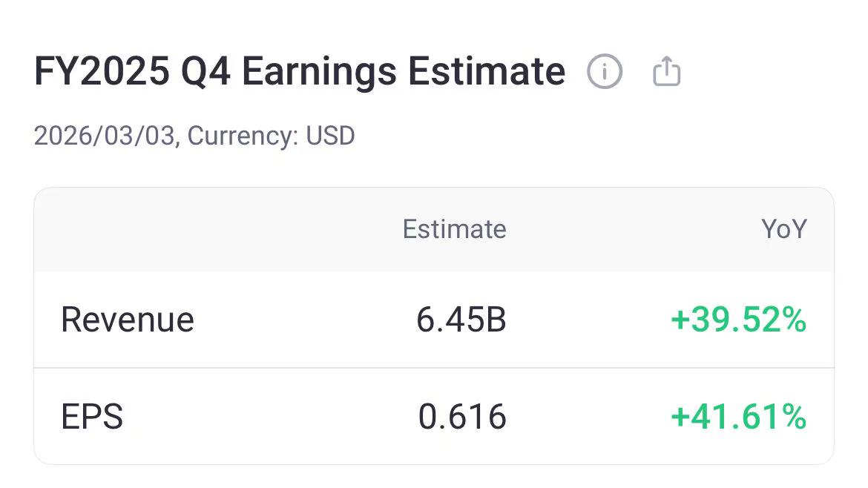
Task: Click the divider line between Revenue and EPS
Action: pos(434,368)
